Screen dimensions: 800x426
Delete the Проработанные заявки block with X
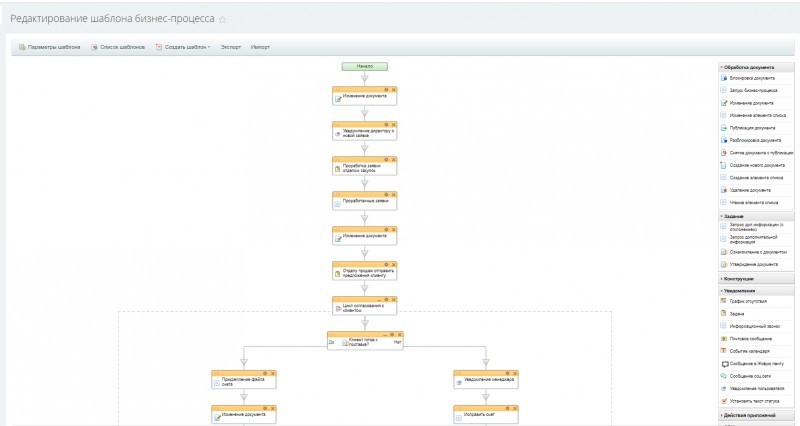click(393, 195)
